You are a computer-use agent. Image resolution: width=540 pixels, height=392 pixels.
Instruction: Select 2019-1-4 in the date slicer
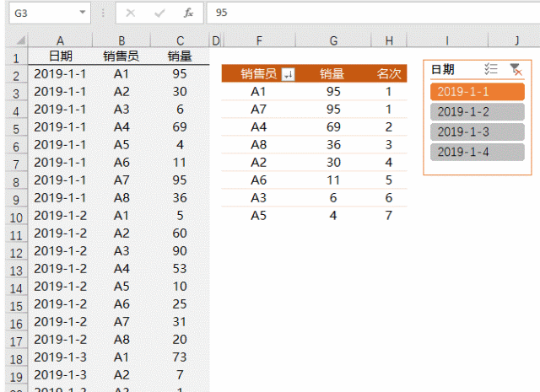pyautogui.click(x=477, y=152)
